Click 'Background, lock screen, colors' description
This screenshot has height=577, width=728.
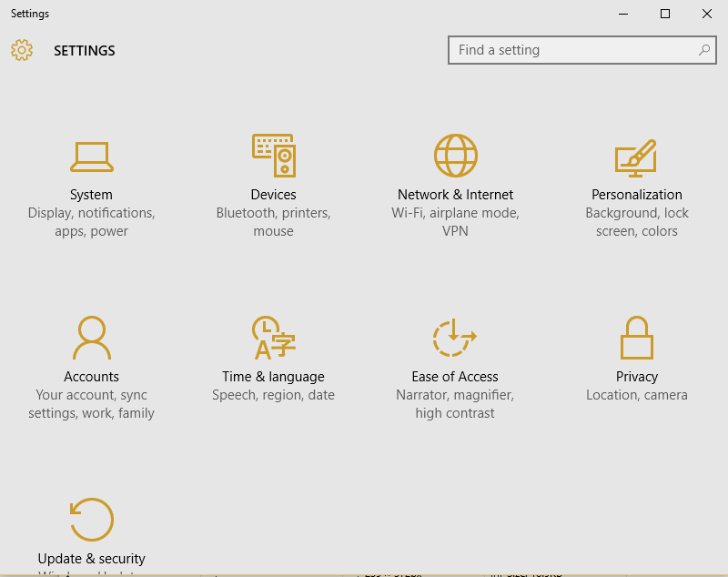[x=636, y=222]
